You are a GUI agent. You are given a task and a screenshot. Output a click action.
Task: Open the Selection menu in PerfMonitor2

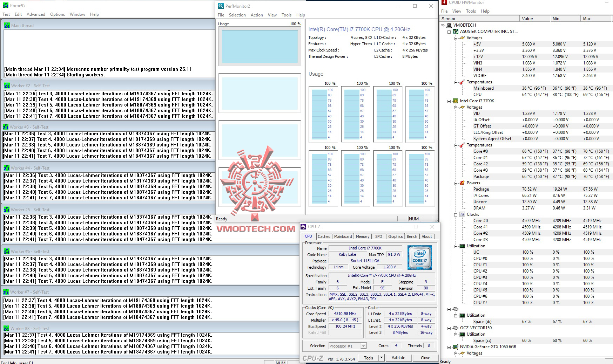237,15
